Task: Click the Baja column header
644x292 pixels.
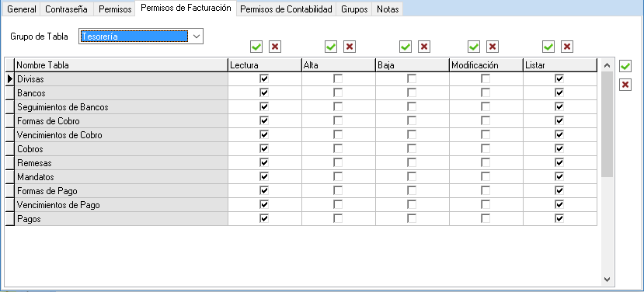Action: click(x=413, y=65)
